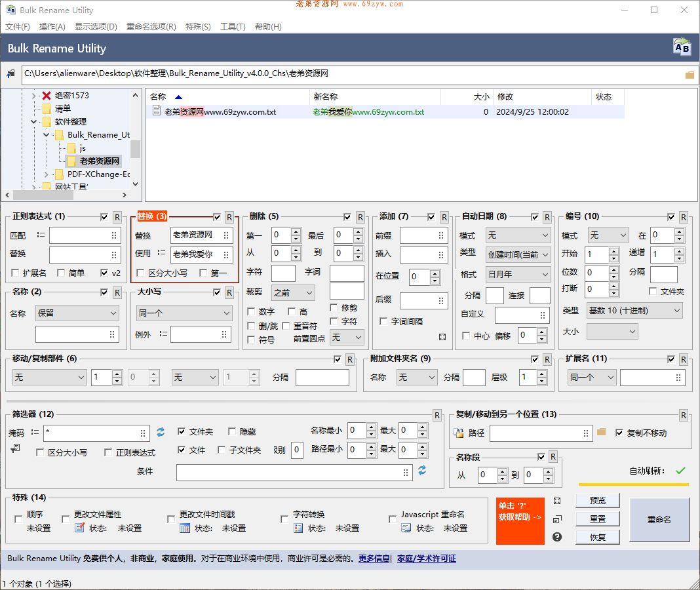Open the 家庭/学术许可证 link
Screen dimensions: 700x590
[427, 559]
